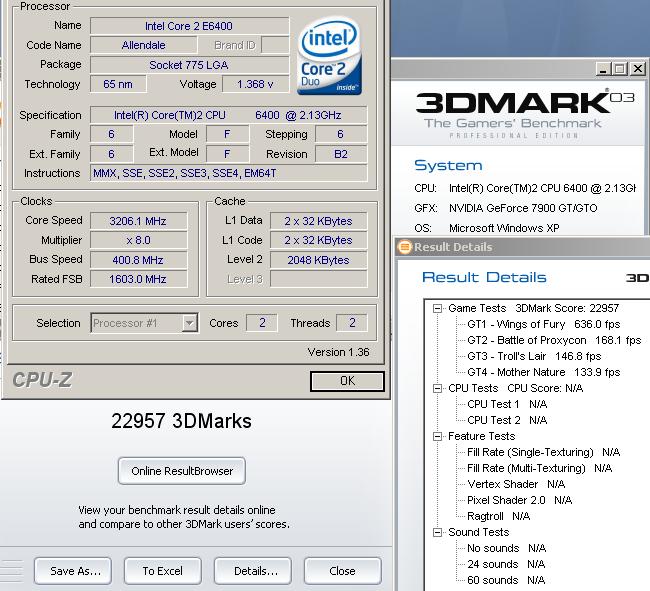
Task: Click the Online ResultBrowser button
Action: (182, 471)
